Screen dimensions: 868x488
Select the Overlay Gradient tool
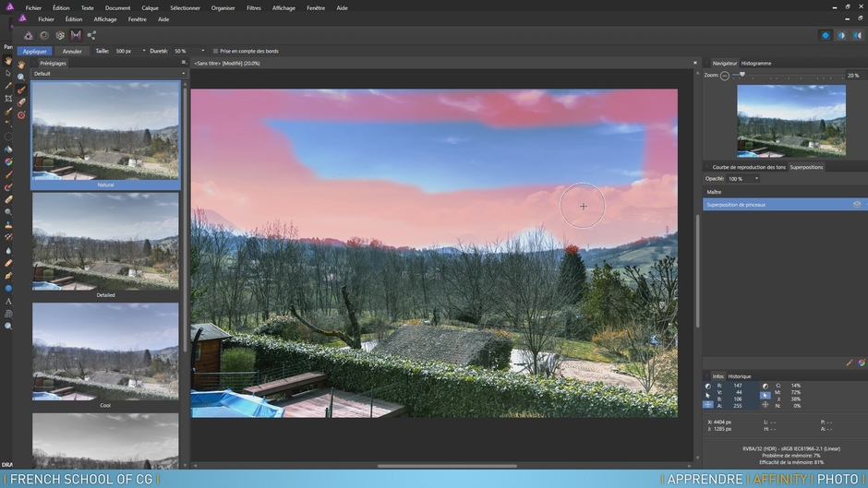(21, 115)
